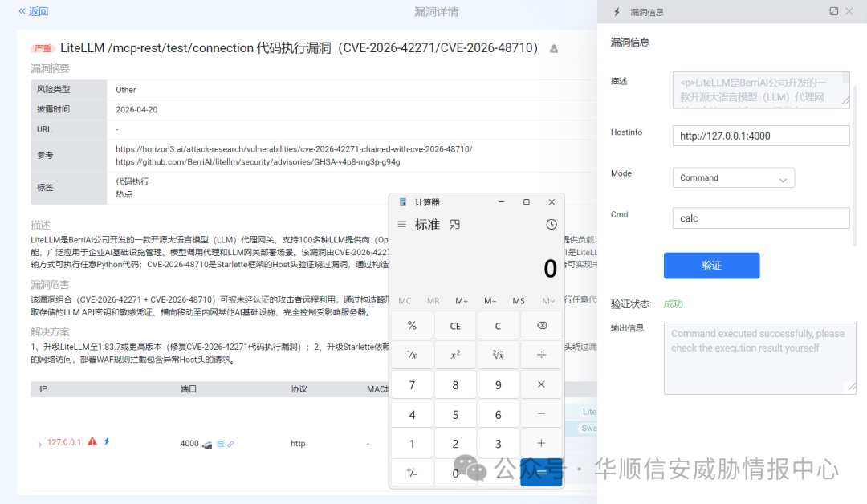This screenshot has width=867, height=504.
Task: Go back via the 返回 link
Action: pos(33,11)
